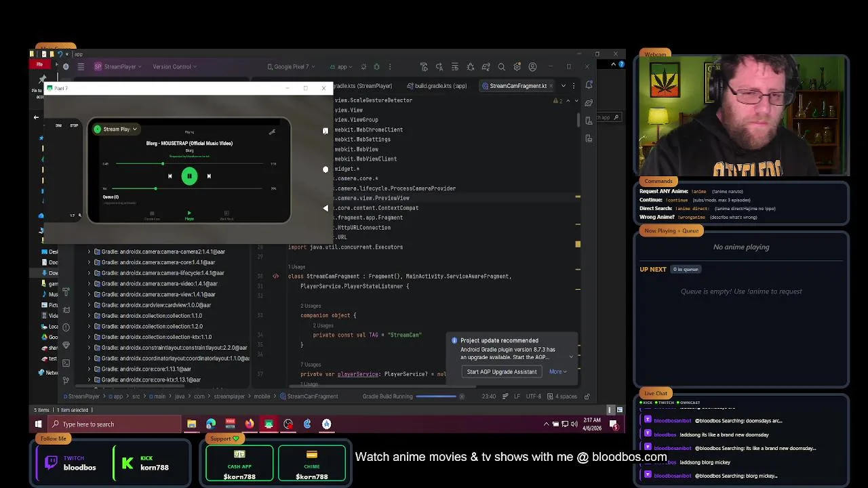868x488 pixels.
Task: Open IDE settings gear icon
Action: click(517, 66)
